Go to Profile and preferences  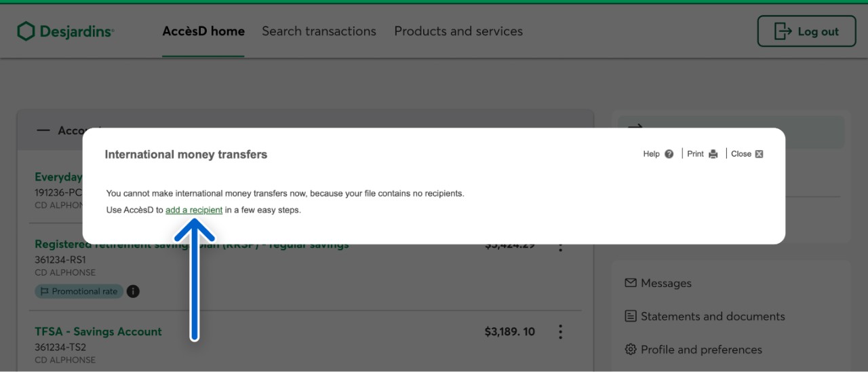pos(701,350)
